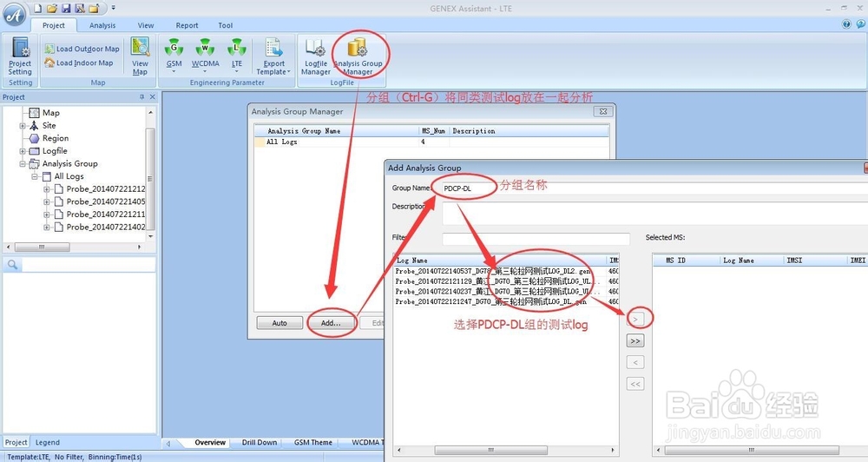This screenshot has height=462, width=868.
Task: Switch to the Analysis ribbon tab
Action: pos(102,25)
